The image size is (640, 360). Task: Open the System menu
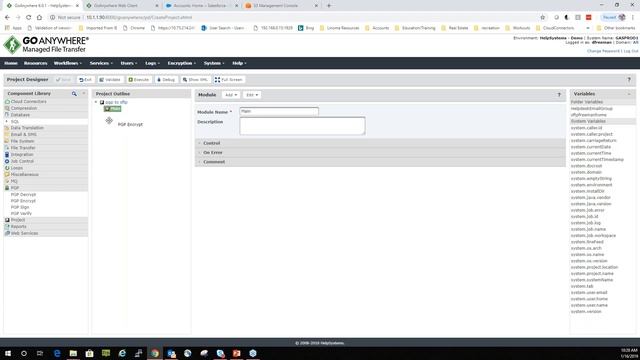214,63
